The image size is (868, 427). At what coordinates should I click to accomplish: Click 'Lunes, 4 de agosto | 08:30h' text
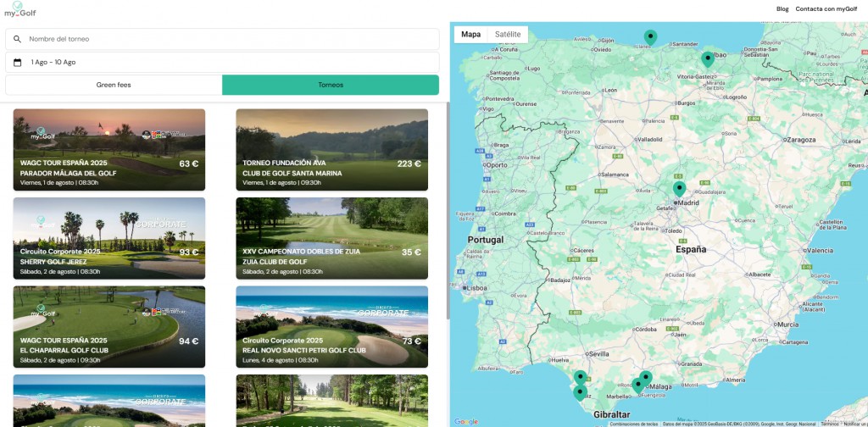280,360
